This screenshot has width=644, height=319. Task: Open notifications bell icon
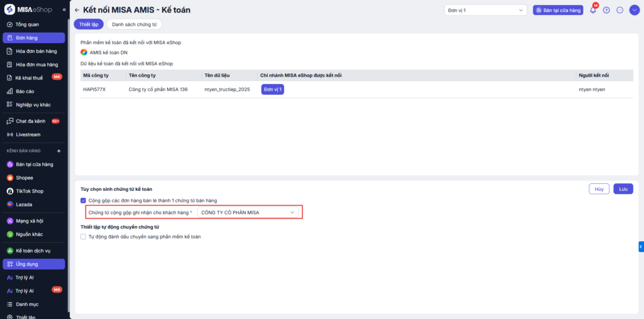pos(592,10)
